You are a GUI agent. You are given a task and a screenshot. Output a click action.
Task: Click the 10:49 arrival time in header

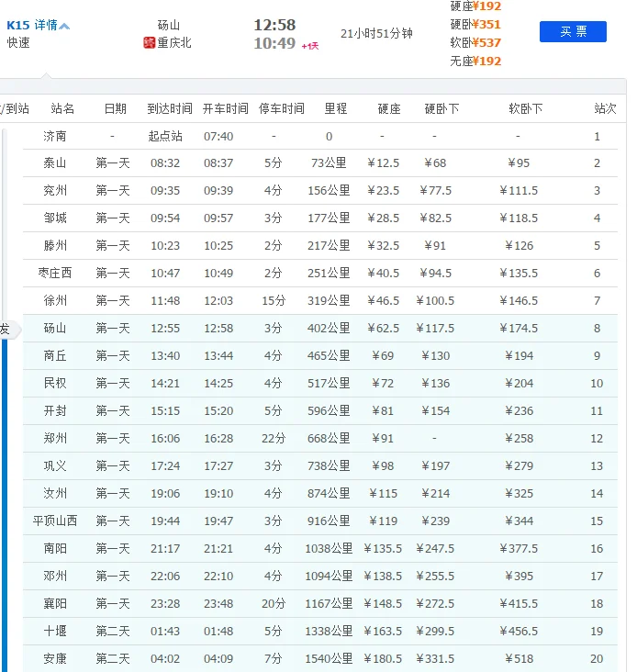274,43
